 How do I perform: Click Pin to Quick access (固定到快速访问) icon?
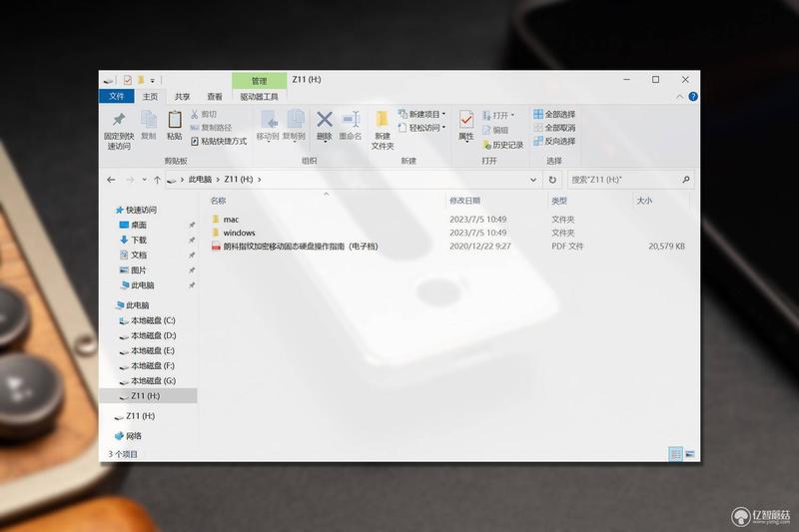coord(119,120)
